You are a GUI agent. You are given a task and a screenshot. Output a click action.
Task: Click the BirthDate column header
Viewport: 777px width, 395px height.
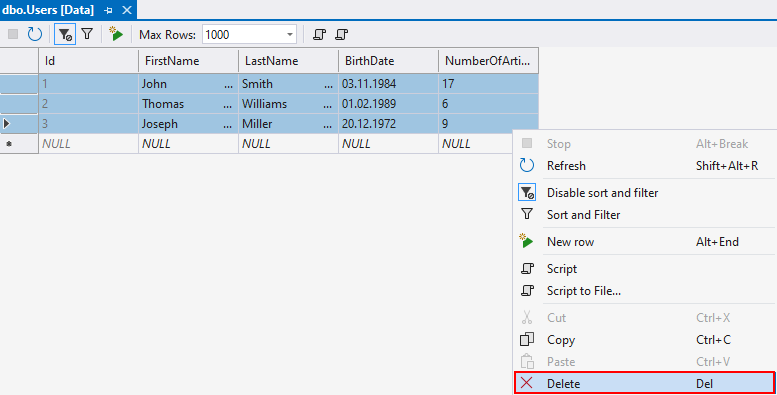pos(389,61)
